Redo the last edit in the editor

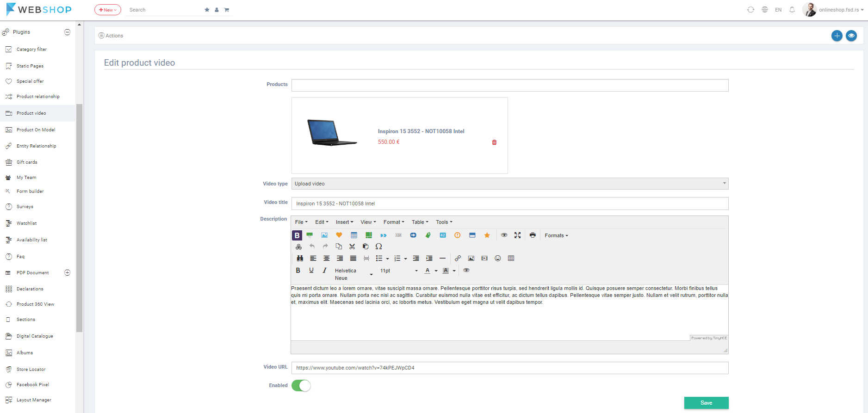click(325, 247)
